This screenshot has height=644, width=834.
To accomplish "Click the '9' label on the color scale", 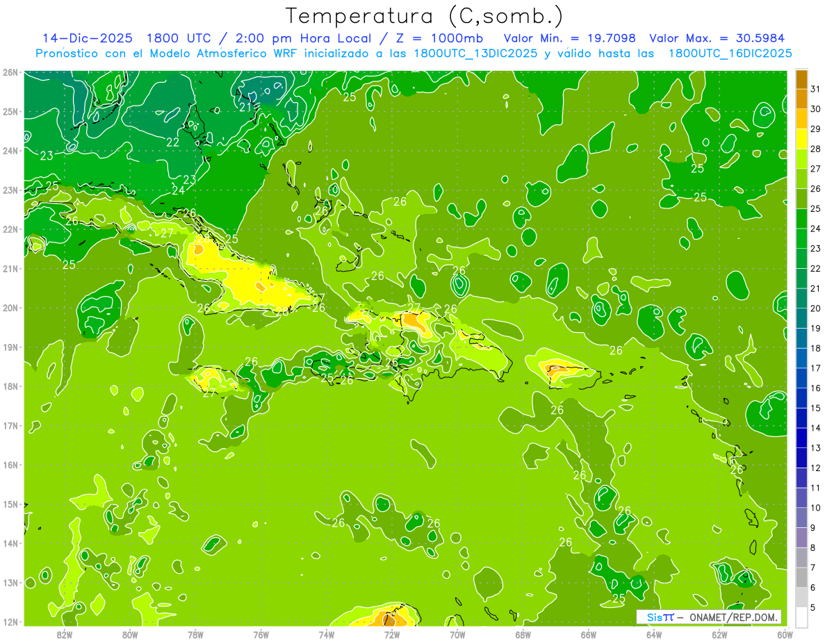I will coord(813,528).
